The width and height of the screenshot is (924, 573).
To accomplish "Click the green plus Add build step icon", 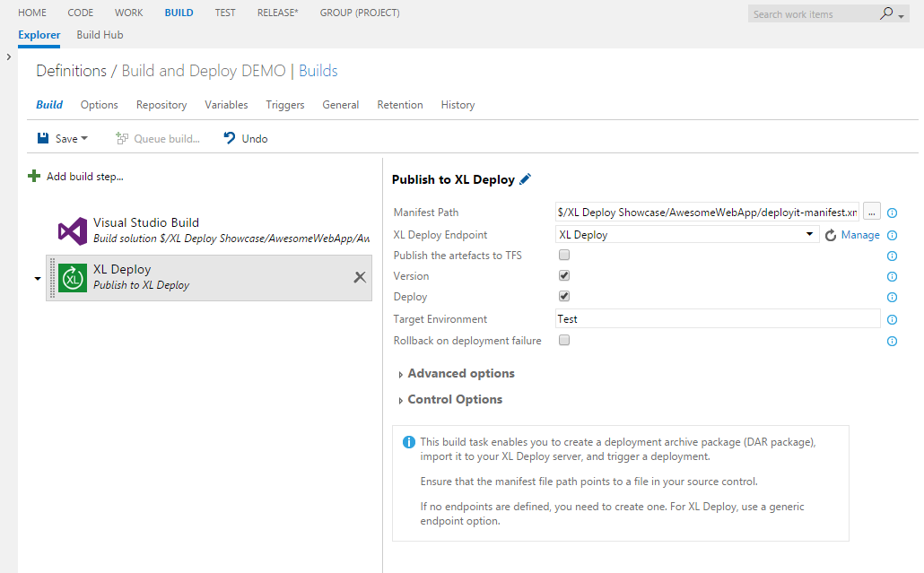I will click(34, 177).
